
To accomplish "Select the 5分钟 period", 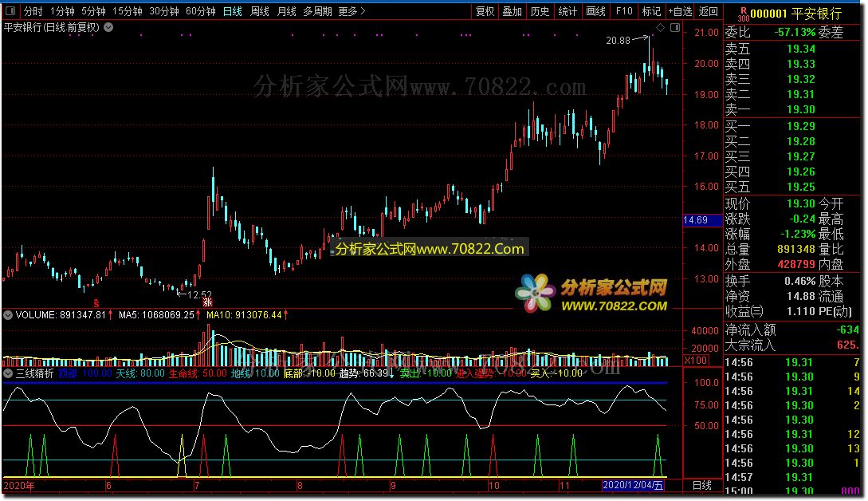I will click(93, 11).
